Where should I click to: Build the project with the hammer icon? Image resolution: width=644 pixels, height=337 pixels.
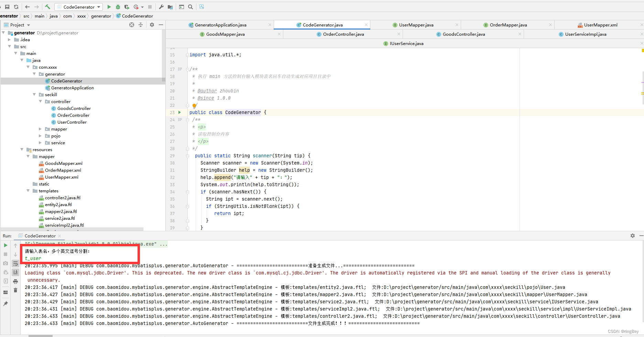click(x=48, y=7)
